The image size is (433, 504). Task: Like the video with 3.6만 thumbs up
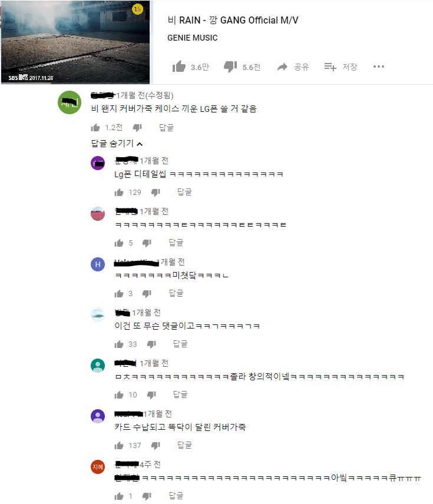point(179,67)
